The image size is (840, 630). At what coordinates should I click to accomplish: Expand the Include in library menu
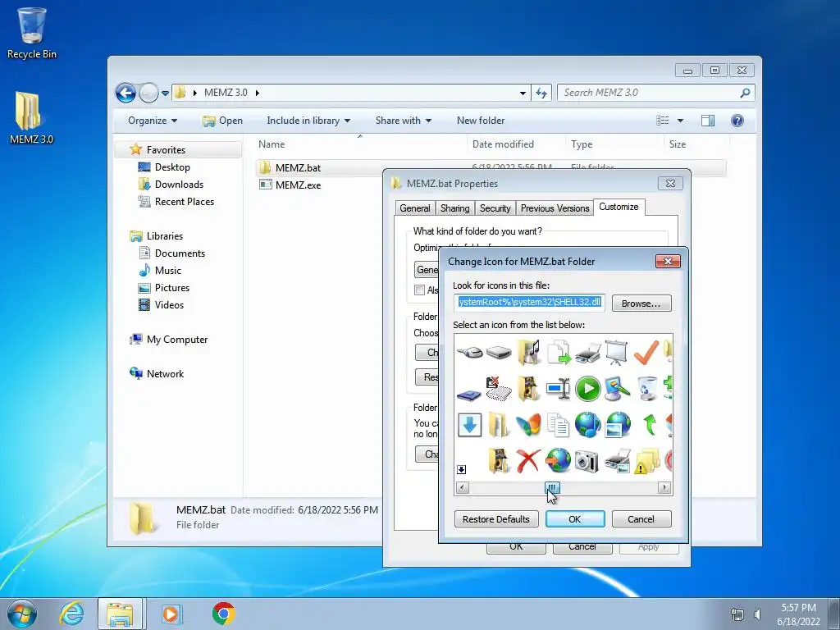coord(308,121)
